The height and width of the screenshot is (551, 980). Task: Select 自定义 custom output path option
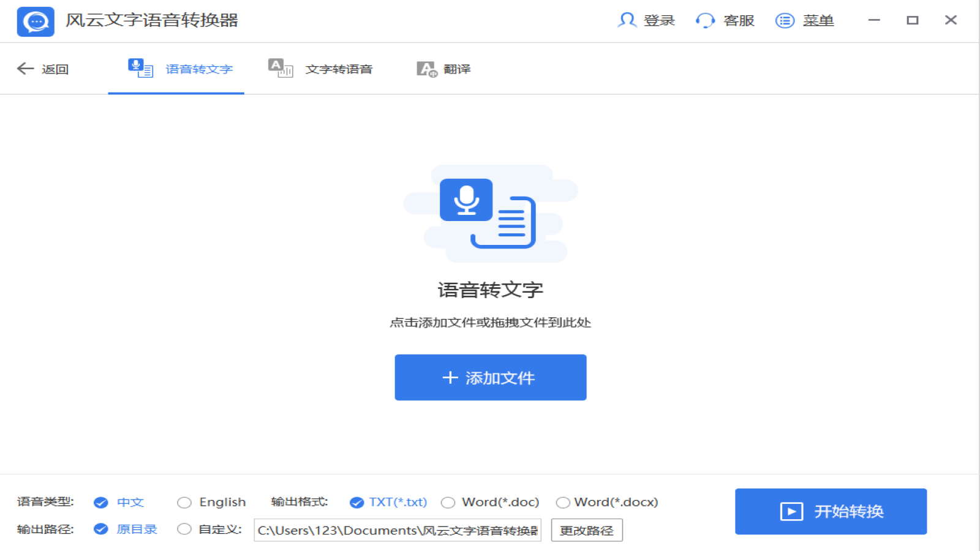tap(184, 529)
